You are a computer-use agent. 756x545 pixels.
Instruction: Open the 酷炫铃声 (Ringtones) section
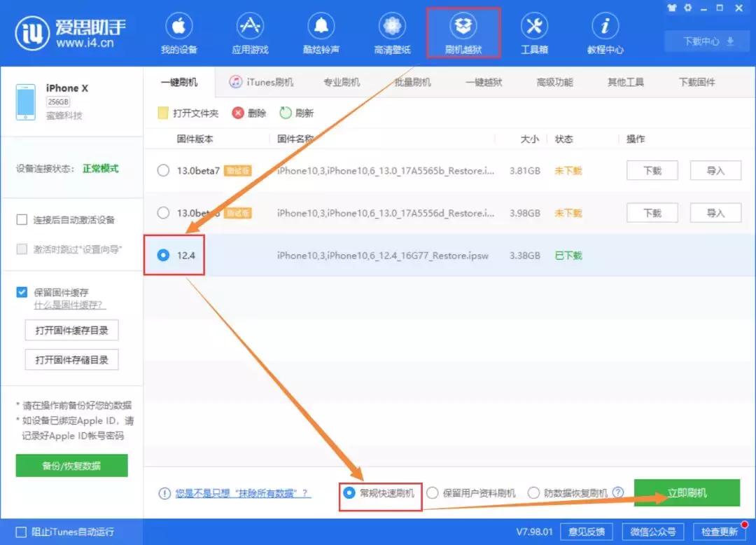[321, 32]
